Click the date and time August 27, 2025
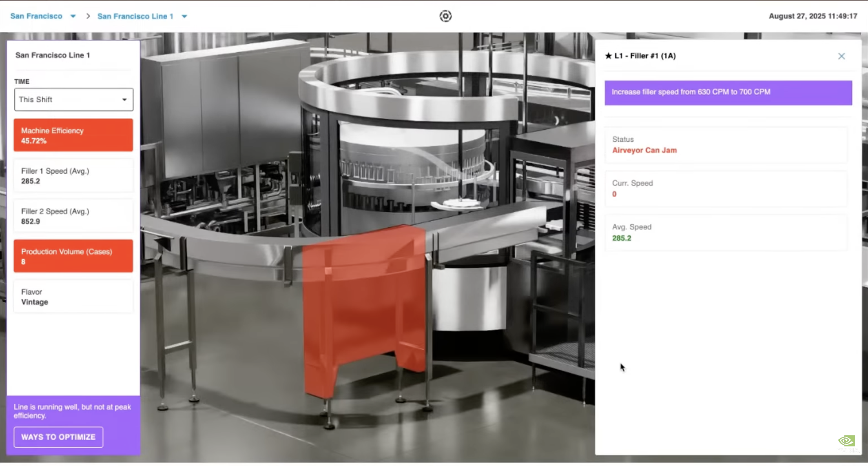The height and width of the screenshot is (466, 868). (813, 16)
